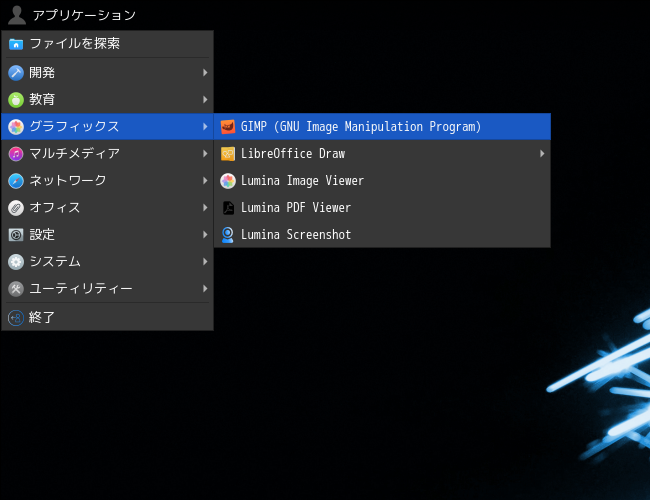Click the green apple 教育 icon
650x500 pixels.
coord(16,100)
